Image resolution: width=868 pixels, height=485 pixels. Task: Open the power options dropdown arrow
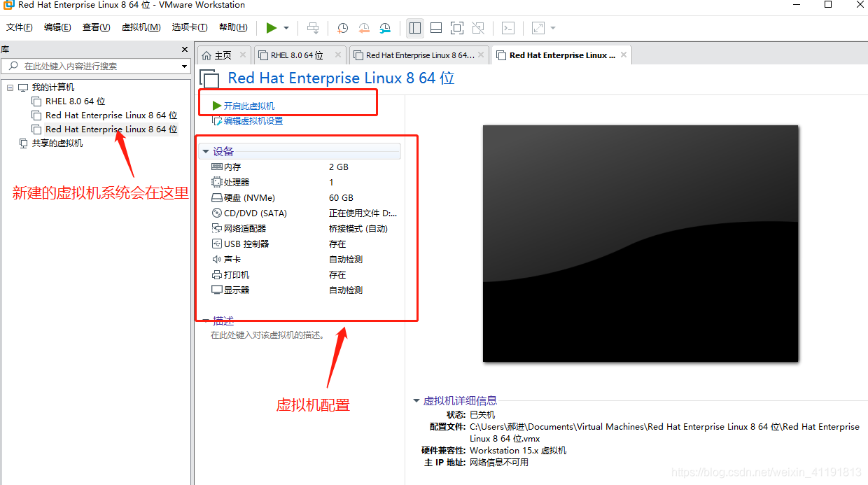tap(286, 28)
